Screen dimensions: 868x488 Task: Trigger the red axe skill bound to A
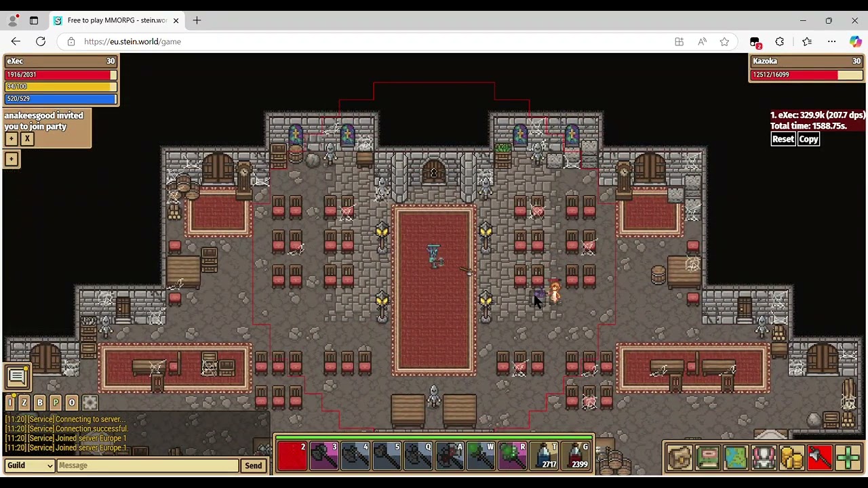pyautogui.click(x=449, y=455)
